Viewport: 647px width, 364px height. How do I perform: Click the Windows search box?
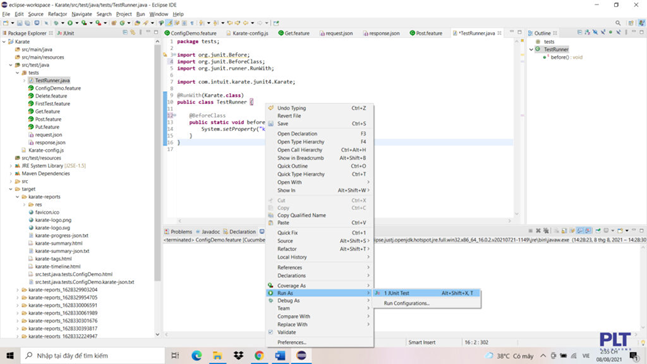[x=93, y=355]
